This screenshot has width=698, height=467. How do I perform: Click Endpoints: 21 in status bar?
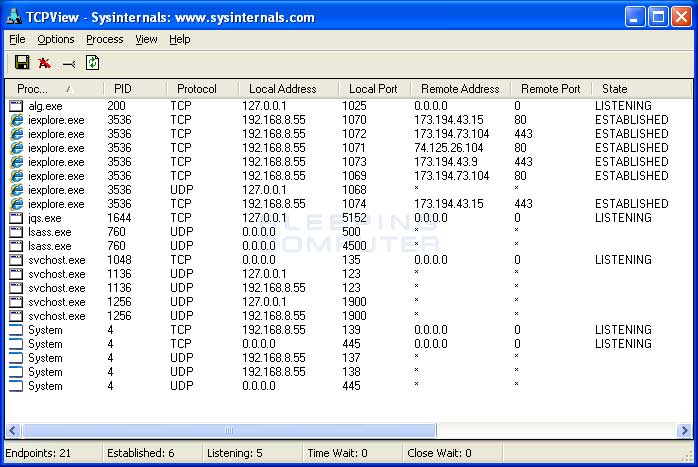click(x=38, y=453)
